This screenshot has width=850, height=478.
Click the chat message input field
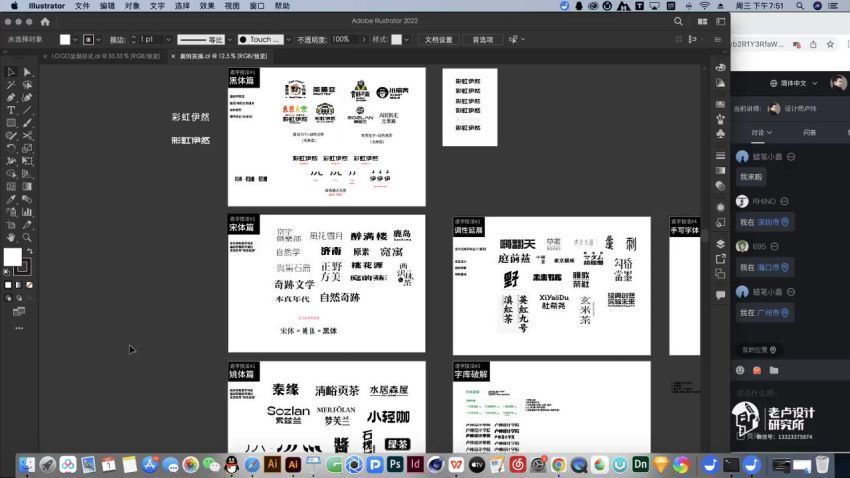coord(789,392)
